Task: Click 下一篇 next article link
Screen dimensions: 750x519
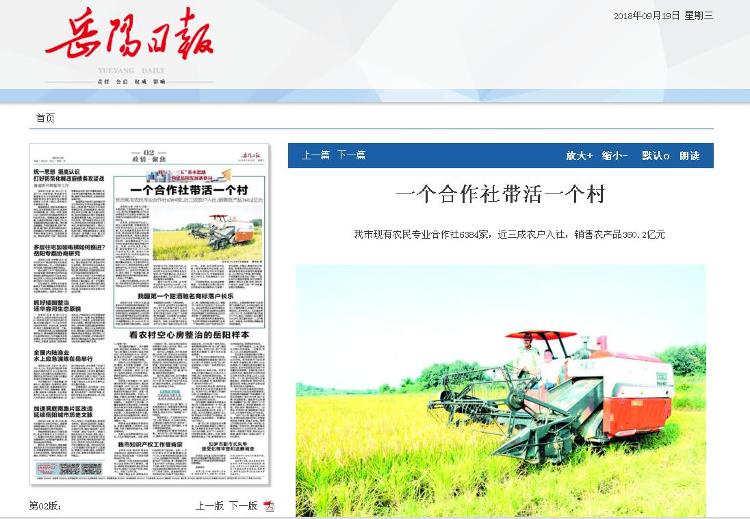Action: pos(351,155)
